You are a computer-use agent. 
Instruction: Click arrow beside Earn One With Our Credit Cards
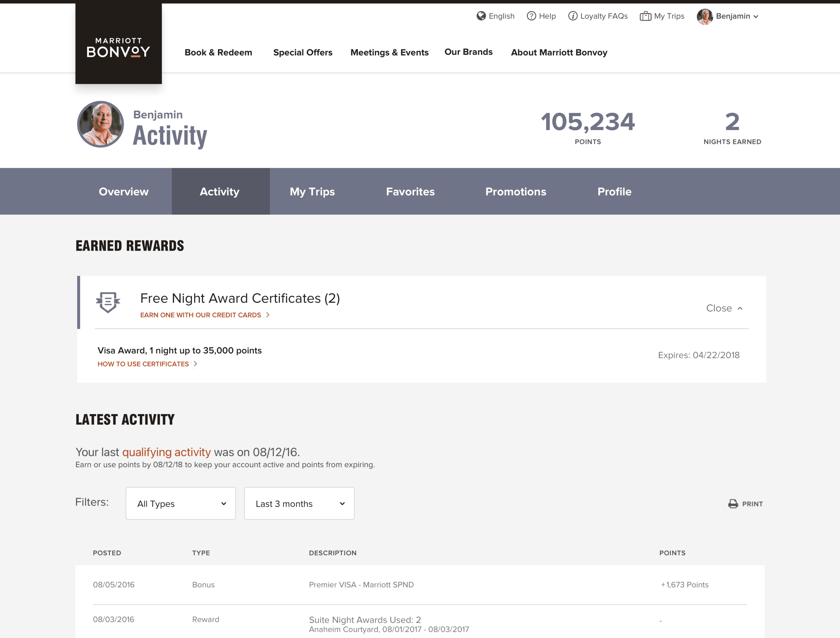pyautogui.click(x=268, y=315)
